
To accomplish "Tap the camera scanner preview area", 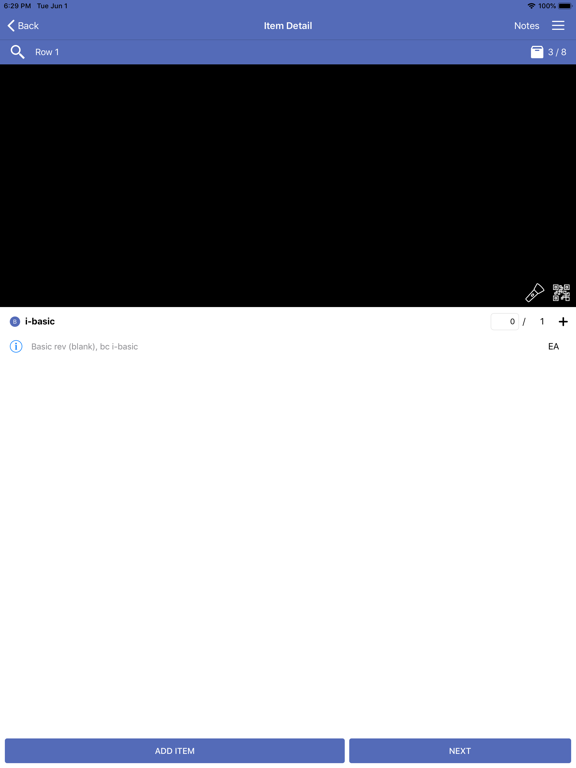I will [288, 186].
